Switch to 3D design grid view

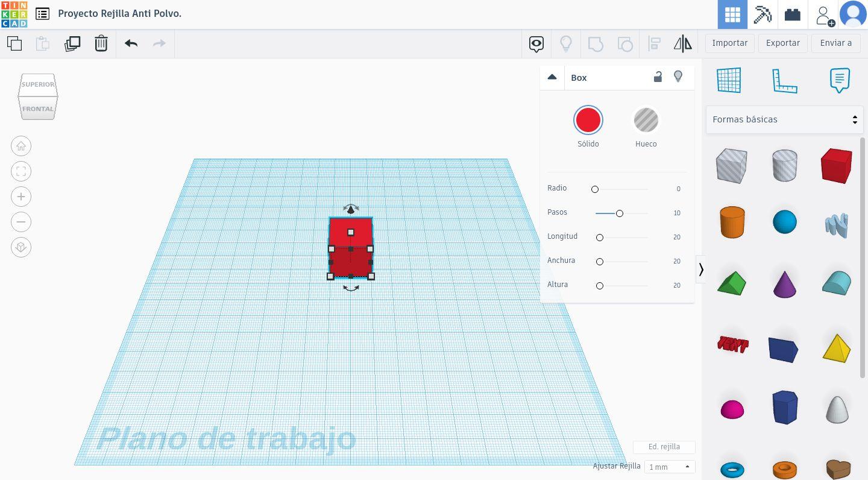pos(732,14)
